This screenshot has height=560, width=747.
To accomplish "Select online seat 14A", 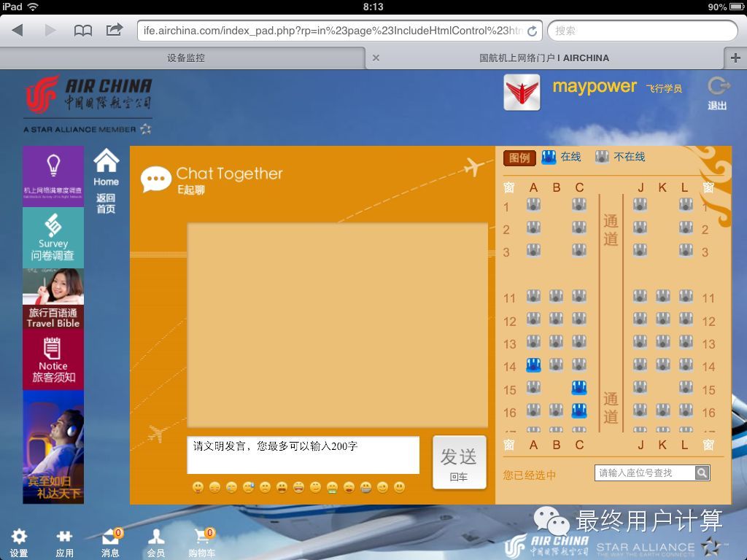I will [x=533, y=365].
